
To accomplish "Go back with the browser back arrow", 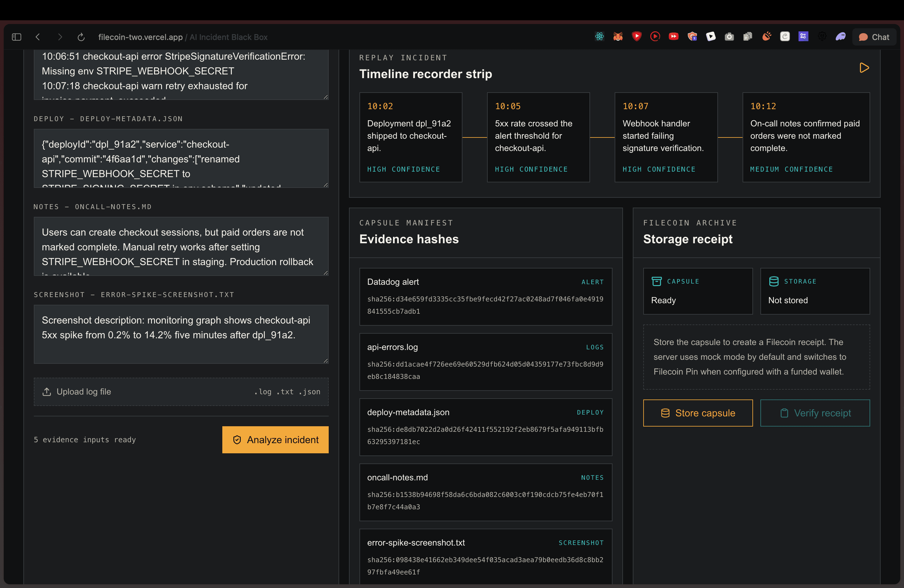I will 38,37.
